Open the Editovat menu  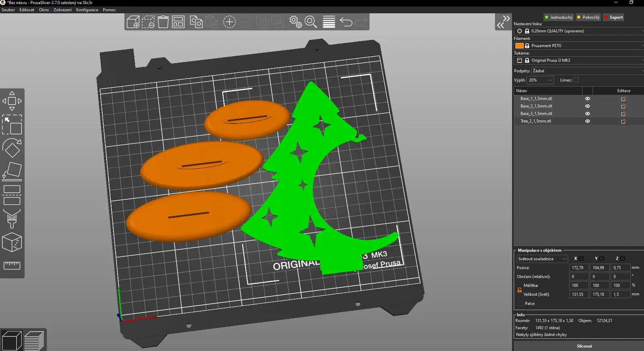click(x=27, y=10)
